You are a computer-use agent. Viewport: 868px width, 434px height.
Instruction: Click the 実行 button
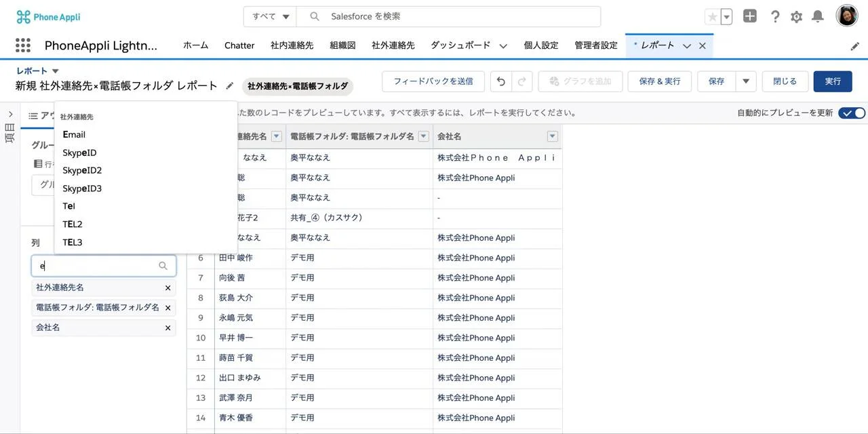(x=833, y=81)
